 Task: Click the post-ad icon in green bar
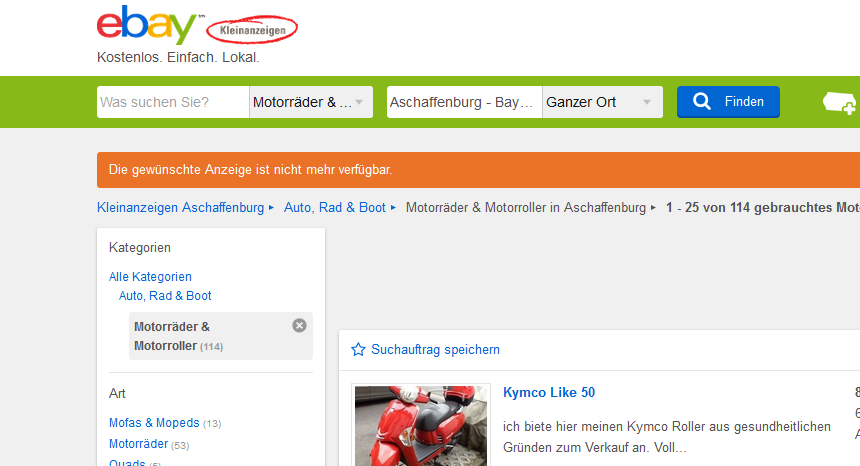click(x=838, y=103)
